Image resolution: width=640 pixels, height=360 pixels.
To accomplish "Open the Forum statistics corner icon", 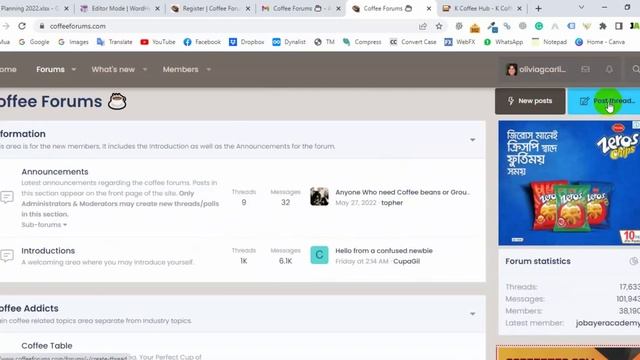I will pos(633,261).
